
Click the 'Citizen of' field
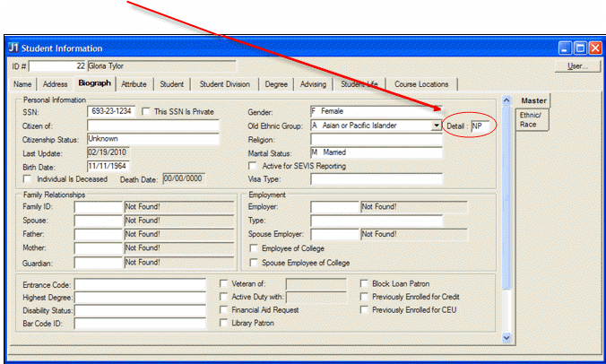pyautogui.click(x=153, y=126)
